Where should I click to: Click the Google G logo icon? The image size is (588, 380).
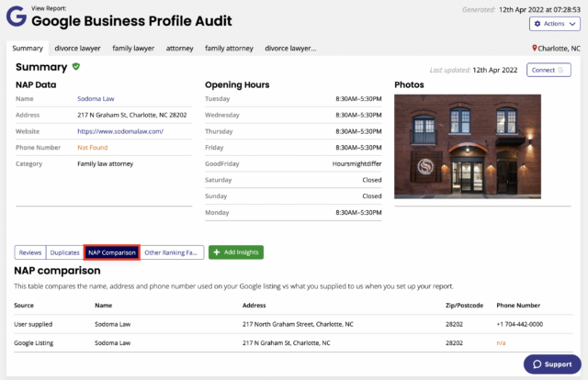point(16,17)
